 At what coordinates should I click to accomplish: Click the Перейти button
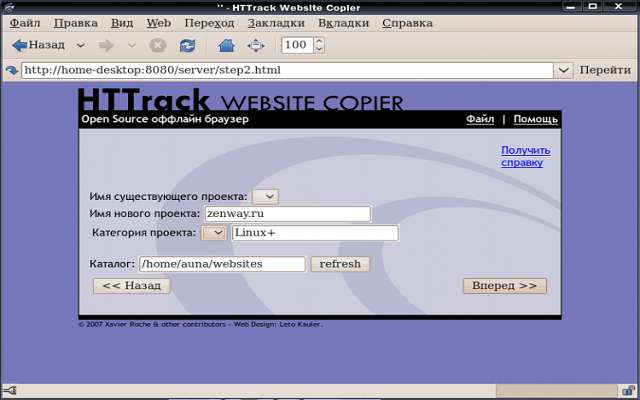605,70
